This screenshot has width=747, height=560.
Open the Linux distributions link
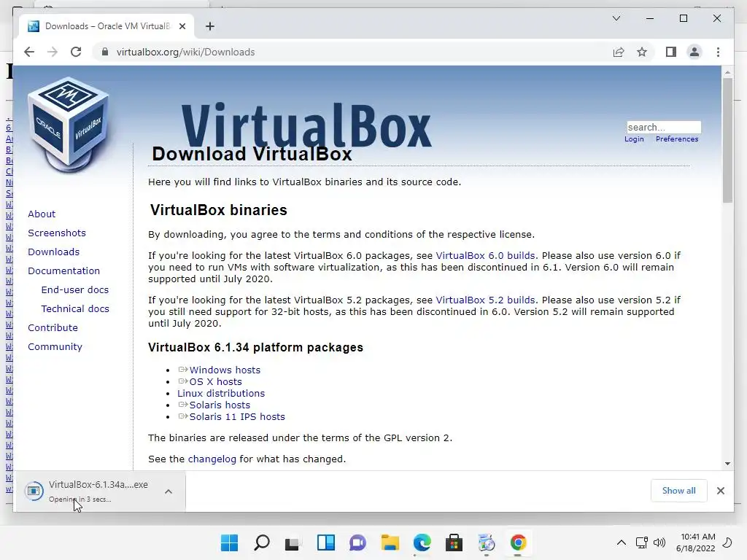pos(220,393)
